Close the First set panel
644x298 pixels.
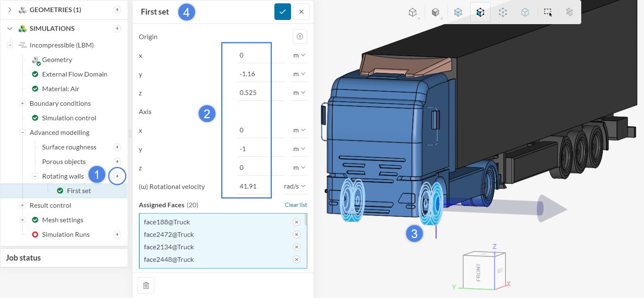coord(301,12)
